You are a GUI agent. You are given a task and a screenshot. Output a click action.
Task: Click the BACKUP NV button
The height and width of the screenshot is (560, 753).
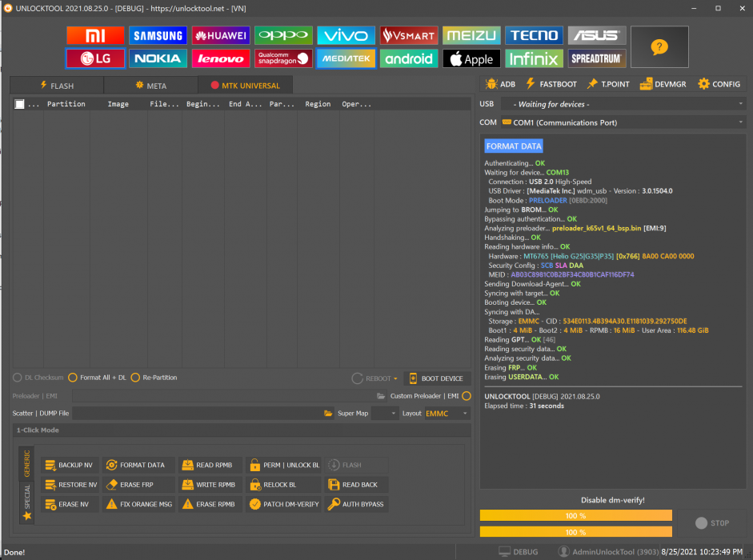[x=70, y=465]
